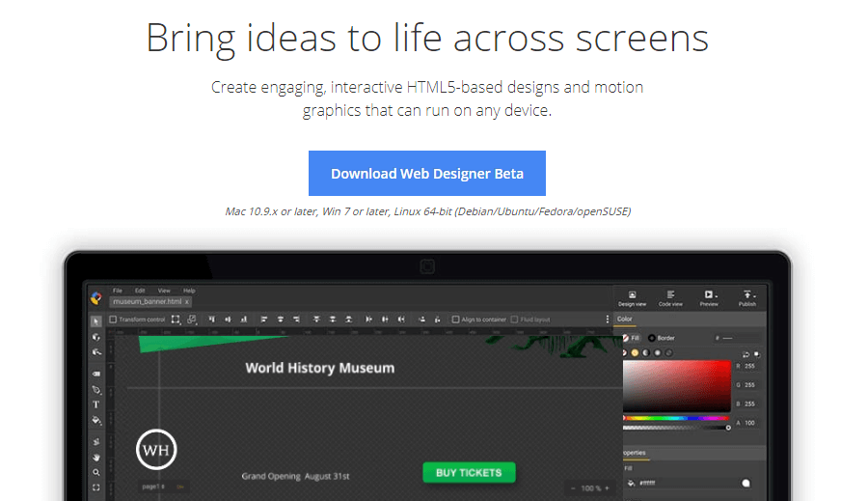868x501 pixels.
Task: Select the Tag tool
Action: 96,375
